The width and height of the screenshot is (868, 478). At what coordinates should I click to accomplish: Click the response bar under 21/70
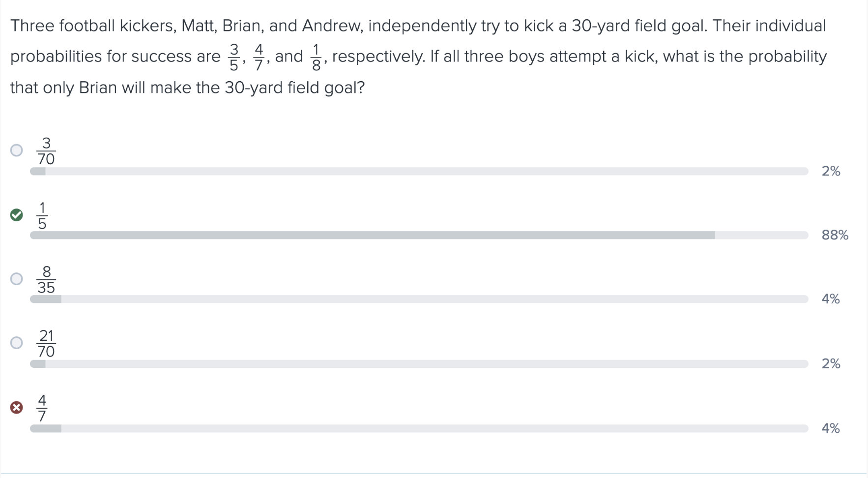[x=419, y=364]
